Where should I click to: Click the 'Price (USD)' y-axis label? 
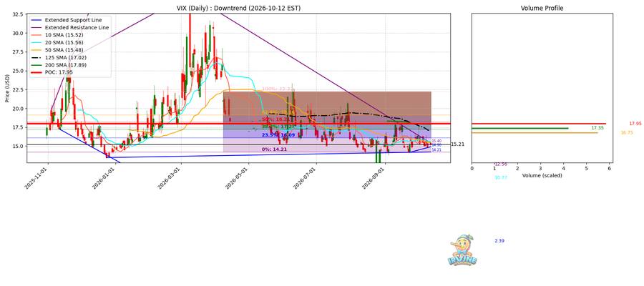[7, 87]
